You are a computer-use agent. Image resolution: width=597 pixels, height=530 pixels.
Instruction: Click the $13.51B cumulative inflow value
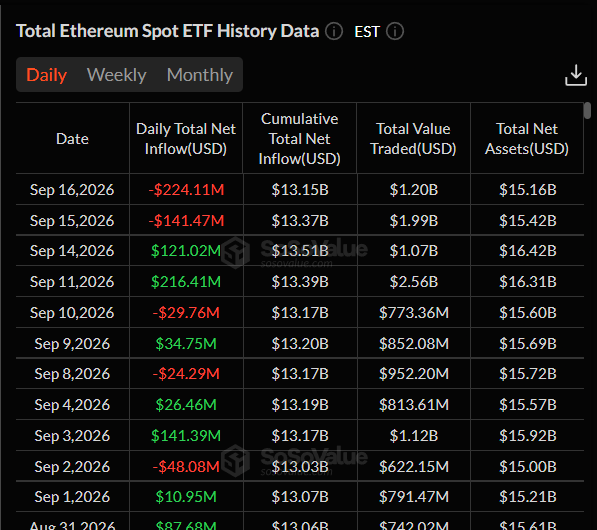[x=300, y=251]
